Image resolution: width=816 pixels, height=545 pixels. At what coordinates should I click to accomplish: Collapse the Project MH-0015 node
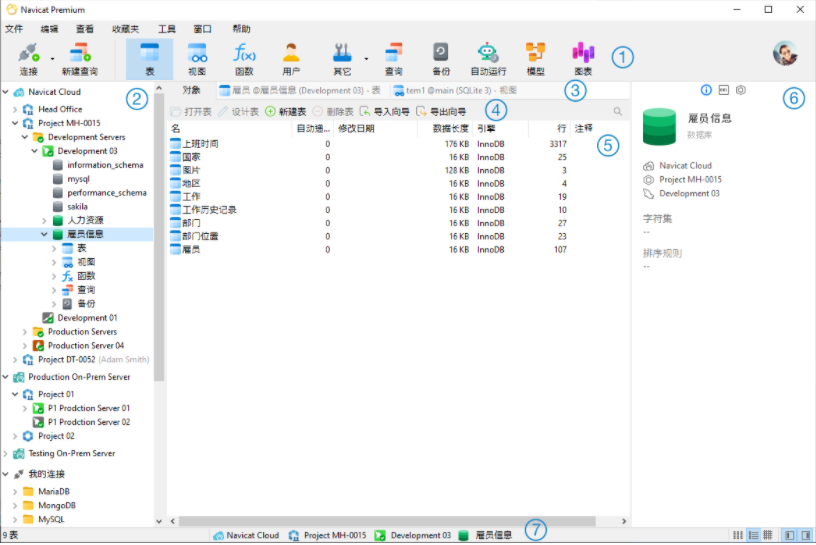pyautogui.click(x=15, y=123)
